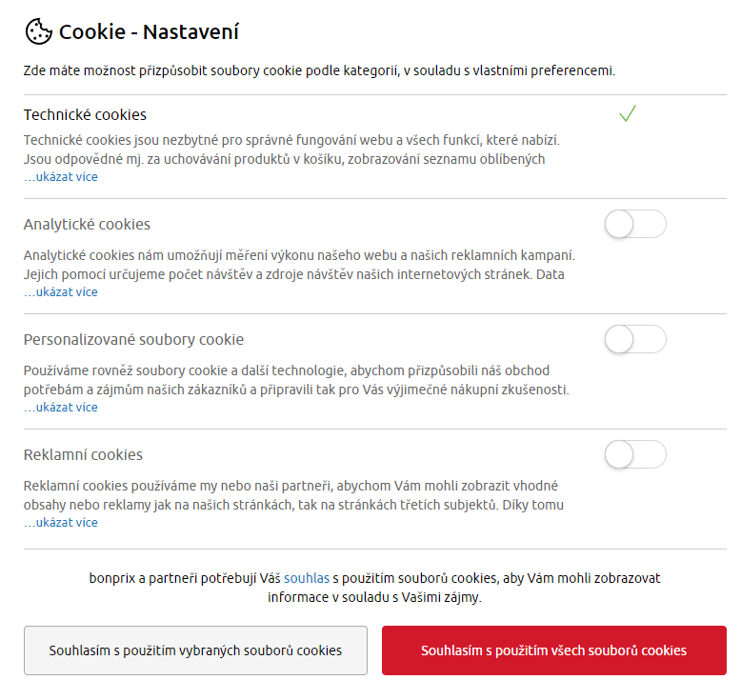This screenshot has height=700, width=741.
Task: Open the souhlas link in the notice
Action: click(307, 578)
